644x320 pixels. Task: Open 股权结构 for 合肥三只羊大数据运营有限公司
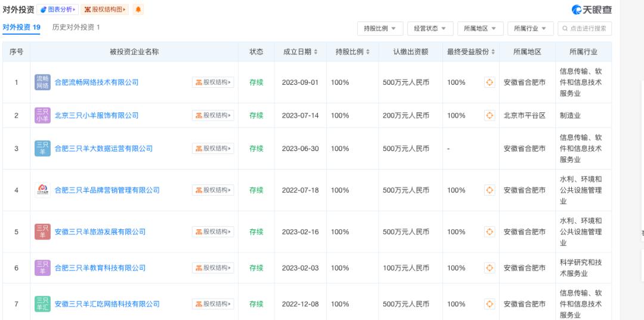tap(213, 149)
